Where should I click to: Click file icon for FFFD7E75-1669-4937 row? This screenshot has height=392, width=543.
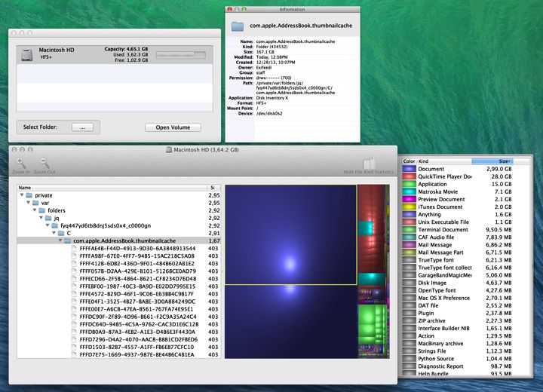(74, 354)
